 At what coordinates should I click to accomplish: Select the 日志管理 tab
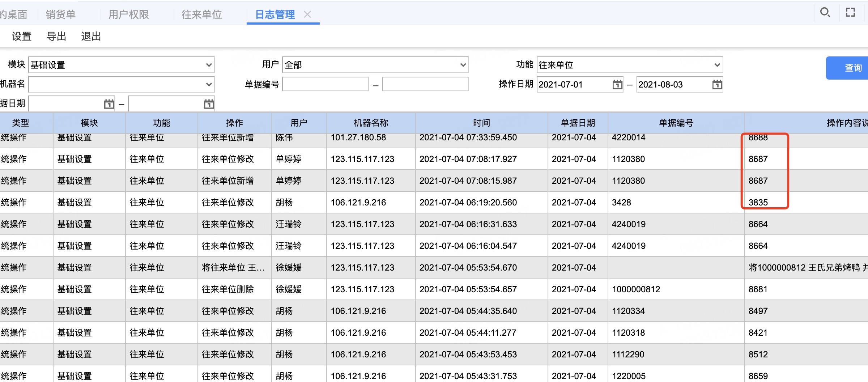click(x=275, y=14)
